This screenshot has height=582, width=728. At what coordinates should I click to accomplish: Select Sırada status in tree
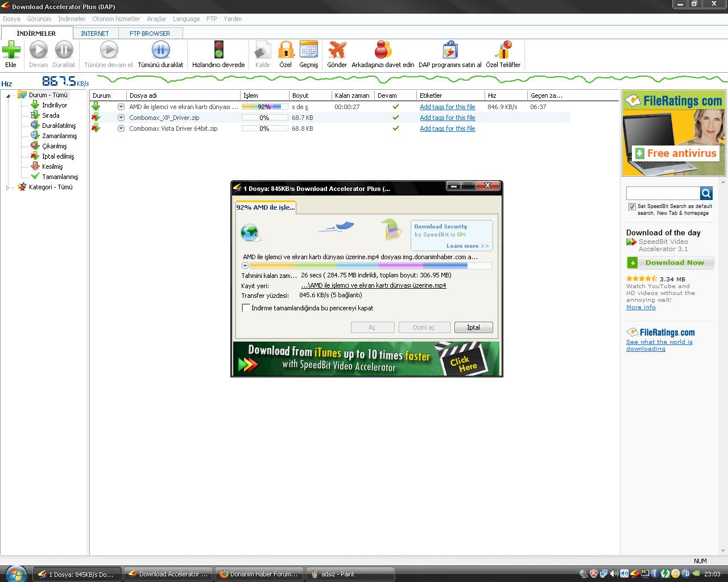point(50,115)
